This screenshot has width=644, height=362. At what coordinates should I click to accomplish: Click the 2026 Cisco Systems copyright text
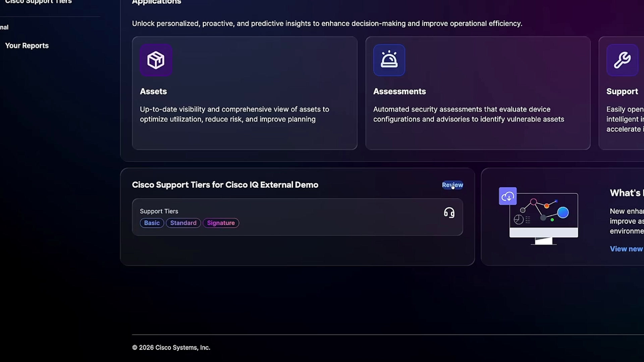pyautogui.click(x=171, y=348)
